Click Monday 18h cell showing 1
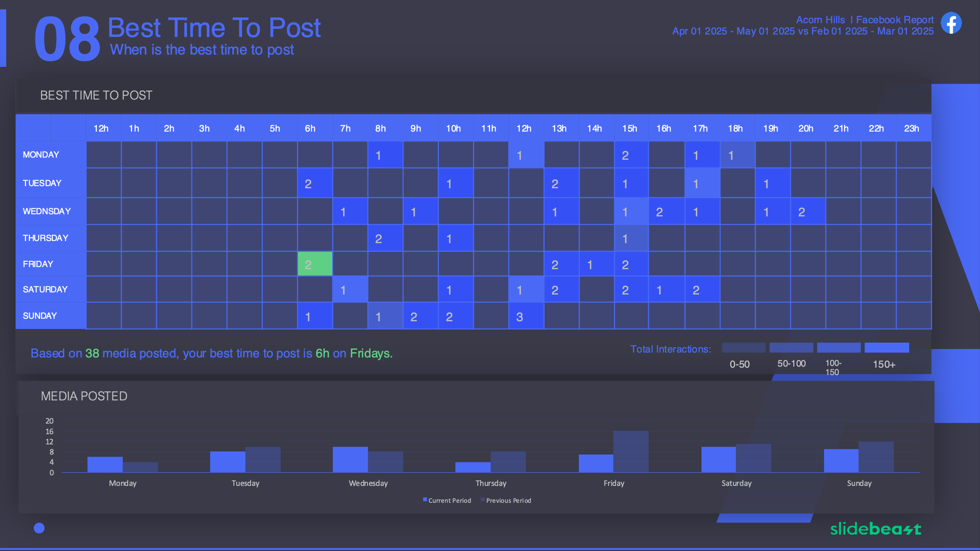This screenshot has height=551, width=980. click(x=737, y=155)
